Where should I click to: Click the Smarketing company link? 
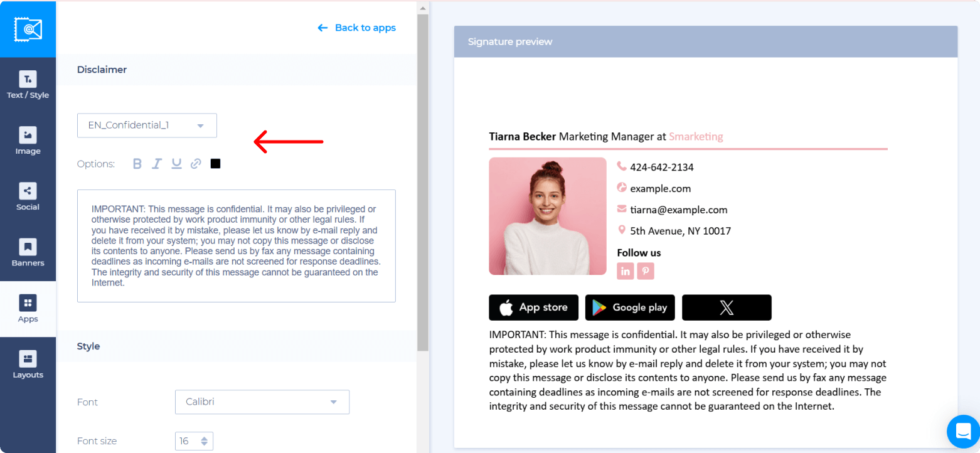click(x=696, y=136)
